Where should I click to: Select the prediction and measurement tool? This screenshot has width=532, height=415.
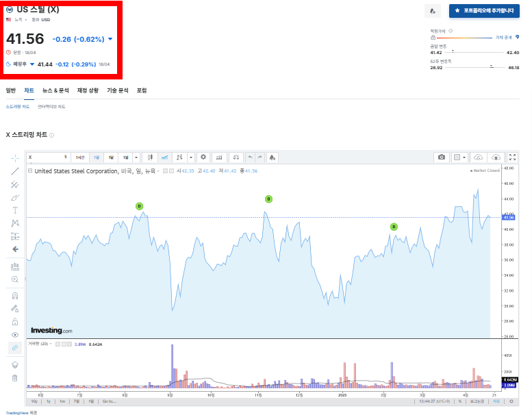(15, 236)
